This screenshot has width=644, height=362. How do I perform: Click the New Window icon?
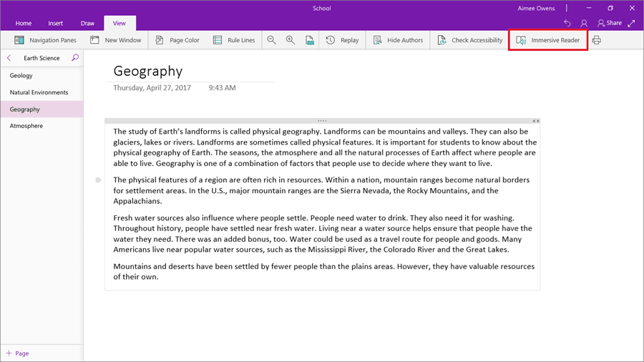click(x=94, y=40)
